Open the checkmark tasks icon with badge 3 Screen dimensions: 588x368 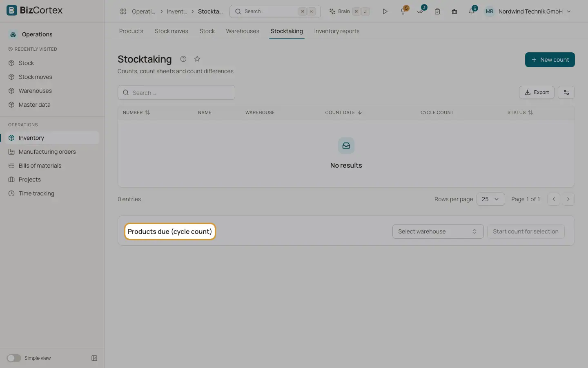(420, 11)
